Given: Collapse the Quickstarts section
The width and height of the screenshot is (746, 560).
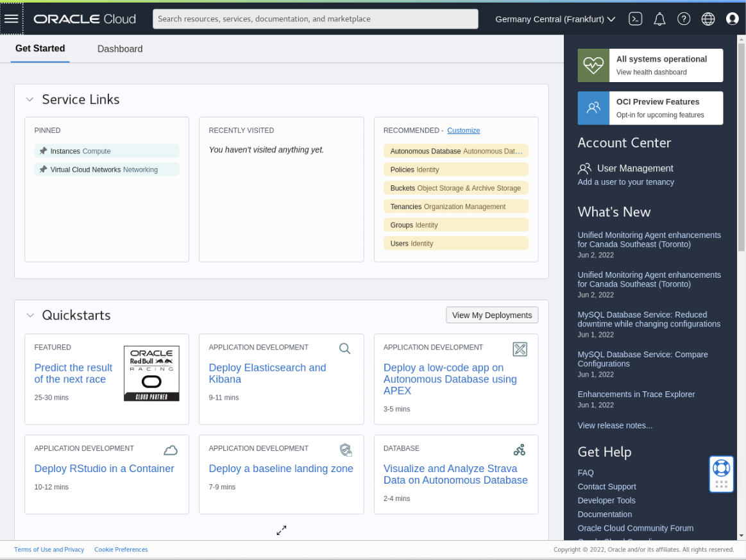Looking at the screenshot, I should click(x=30, y=316).
